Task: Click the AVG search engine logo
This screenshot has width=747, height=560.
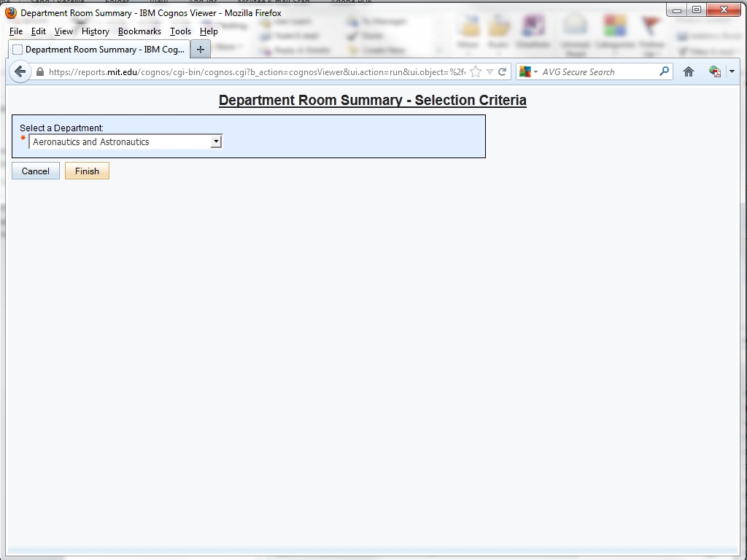Action: pyautogui.click(x=525, y=71)
